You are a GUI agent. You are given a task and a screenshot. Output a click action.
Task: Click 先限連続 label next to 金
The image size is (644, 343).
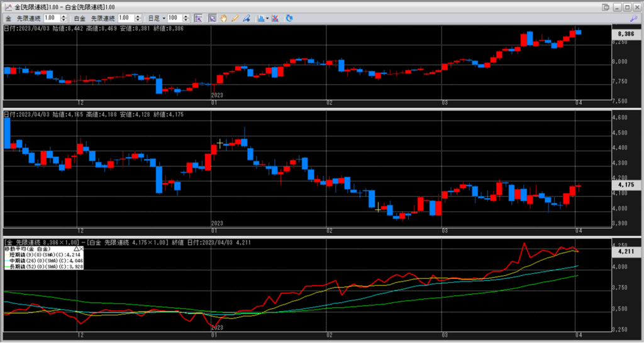coord(29,18)
